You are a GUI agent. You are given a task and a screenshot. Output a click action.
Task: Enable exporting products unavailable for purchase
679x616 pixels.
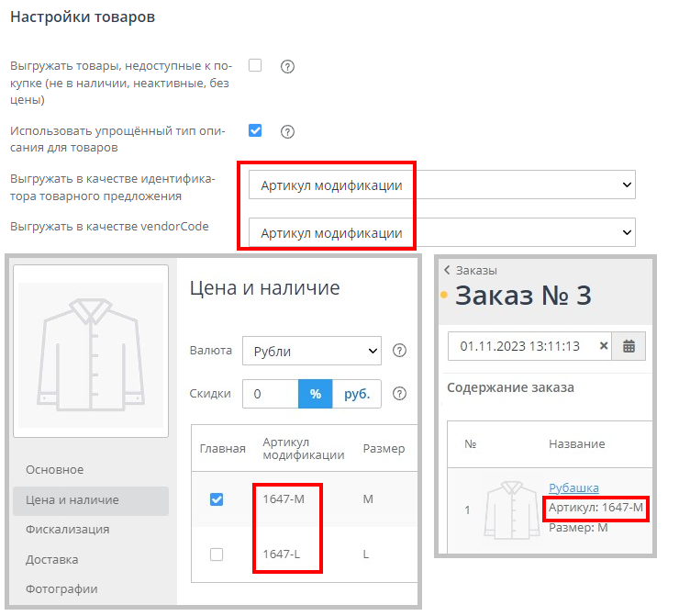pyautogui.click(x=255, y=65)
